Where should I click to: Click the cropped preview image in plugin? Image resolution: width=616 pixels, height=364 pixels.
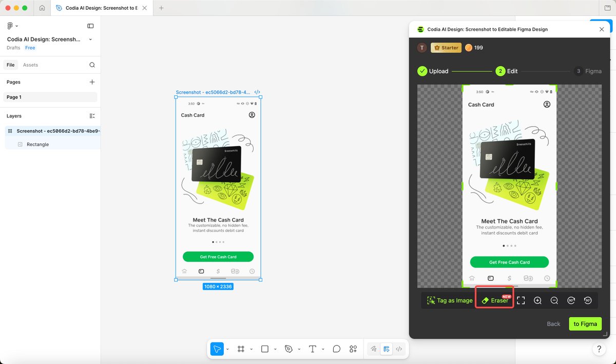click(x=509, y=186)
